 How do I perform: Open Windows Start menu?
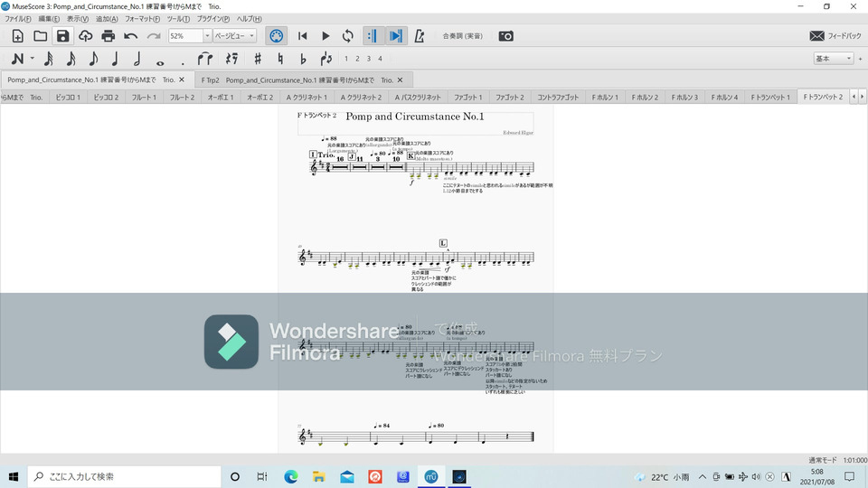(14, 476)
